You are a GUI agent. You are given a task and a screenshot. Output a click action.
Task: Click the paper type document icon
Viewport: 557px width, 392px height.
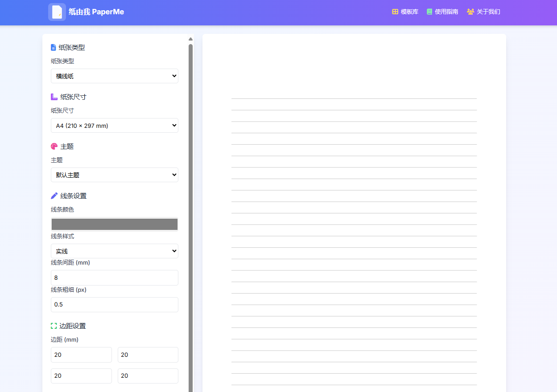point(54,47)
